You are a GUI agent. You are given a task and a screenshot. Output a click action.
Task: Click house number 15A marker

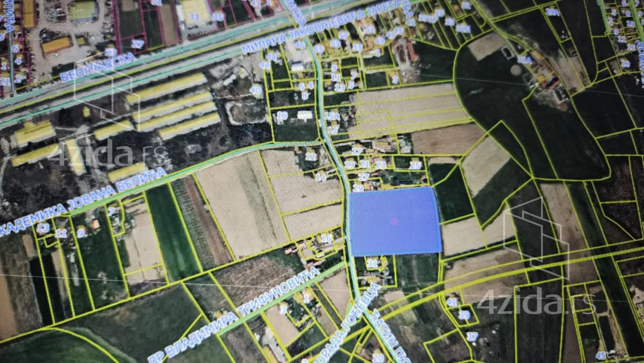[x=332, y=117]
